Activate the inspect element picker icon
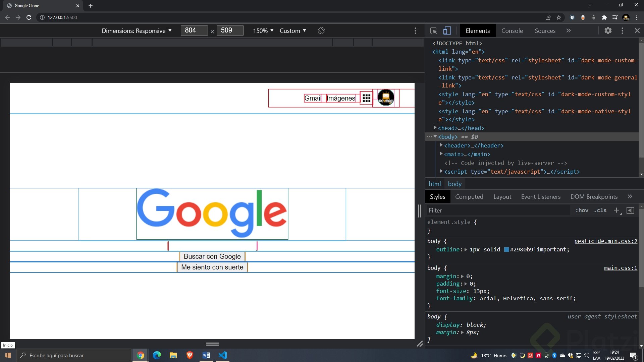 [x=433, y=31]
